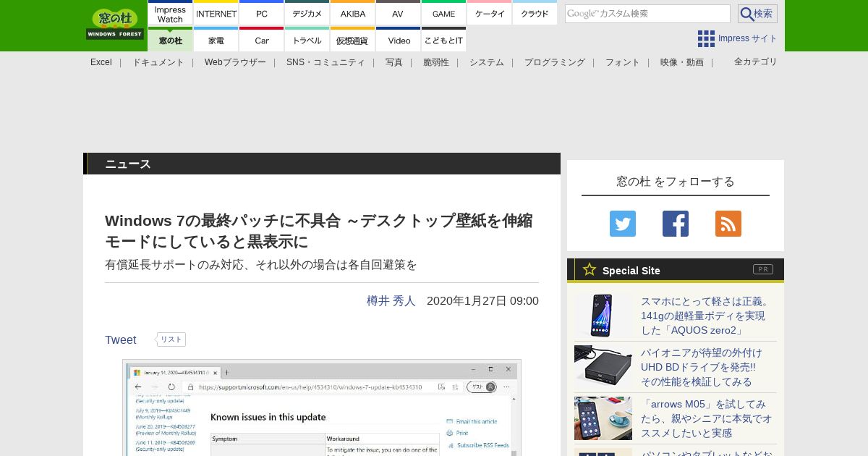
Task: Open GAME tab
Action: point(443,14)
